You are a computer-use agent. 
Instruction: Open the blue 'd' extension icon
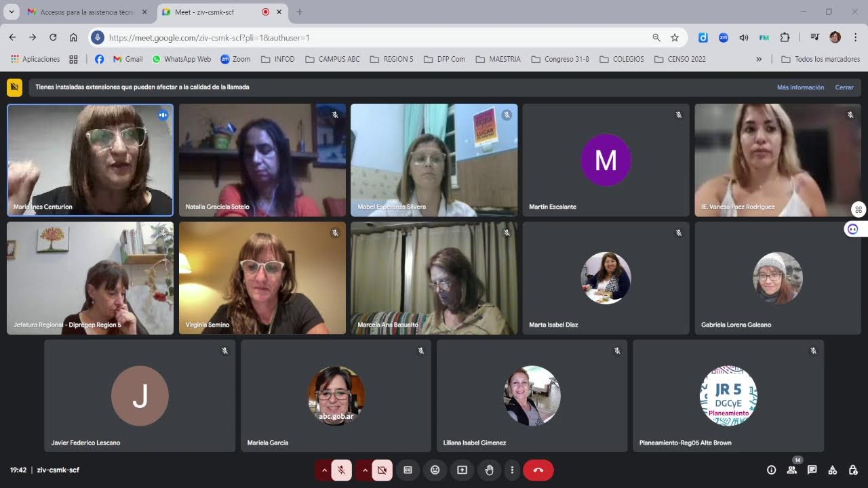703,37
